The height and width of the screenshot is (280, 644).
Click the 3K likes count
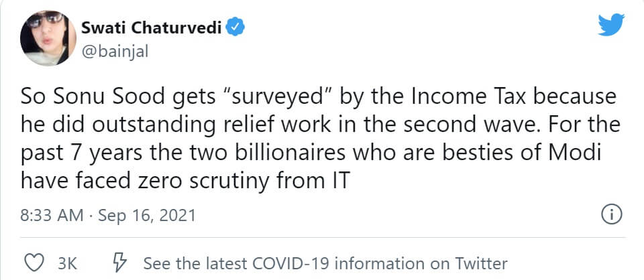[x=67, y=263]
